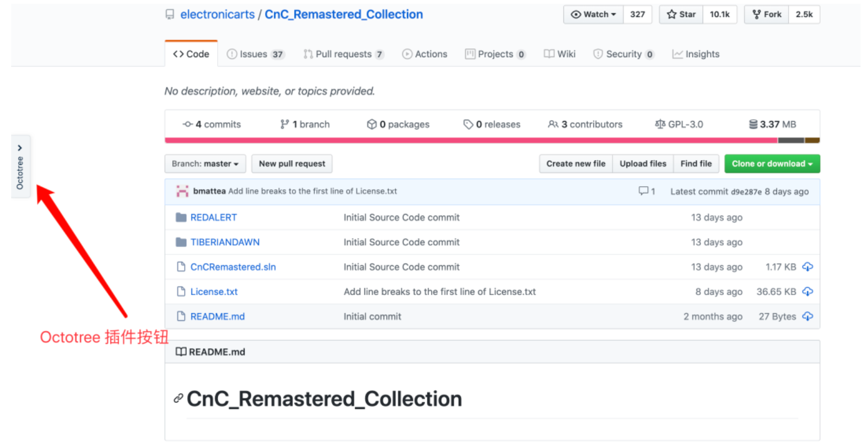
Task: View the 0 releases link
Action: [x=491, y=124]
